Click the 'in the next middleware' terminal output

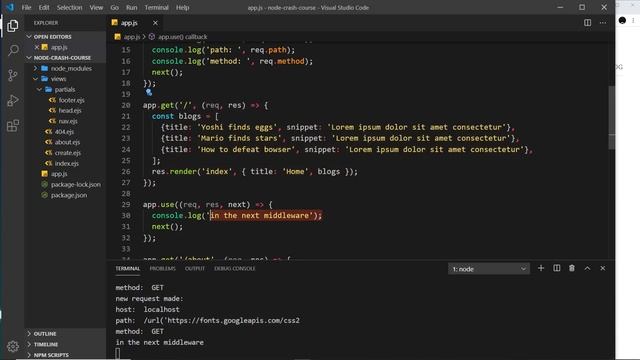[x=160, y=342]
